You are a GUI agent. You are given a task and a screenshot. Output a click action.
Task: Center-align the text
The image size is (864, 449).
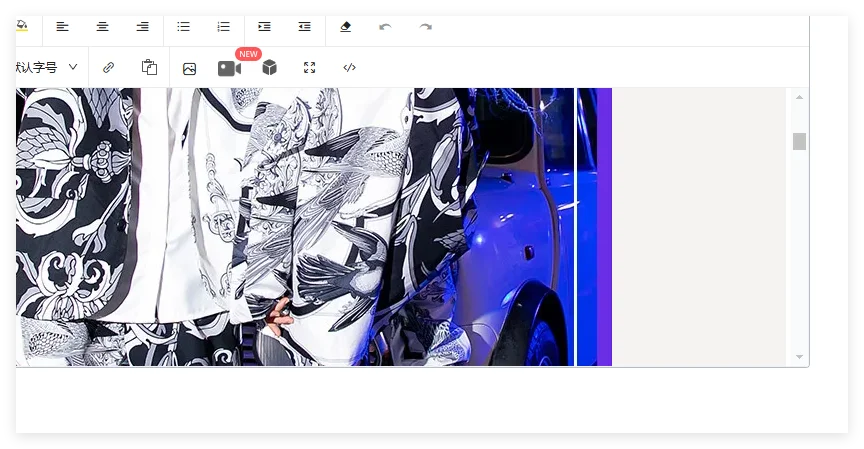[x=102, y=26]
